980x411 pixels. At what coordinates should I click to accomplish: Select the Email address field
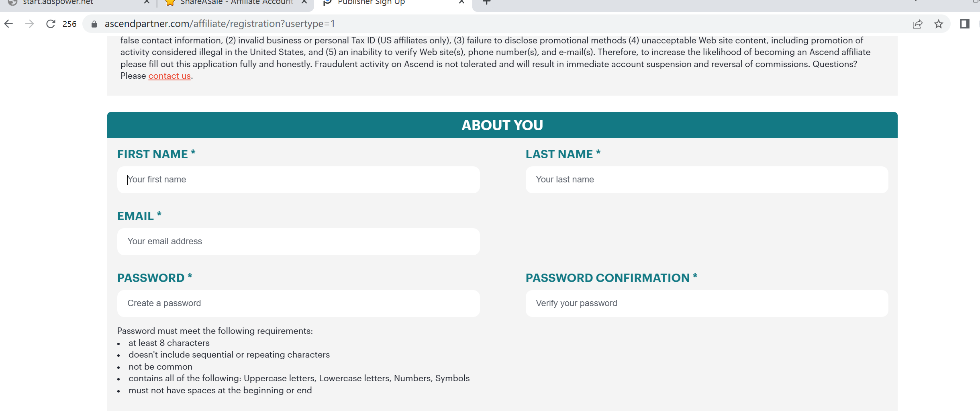[x=298, y=241]
